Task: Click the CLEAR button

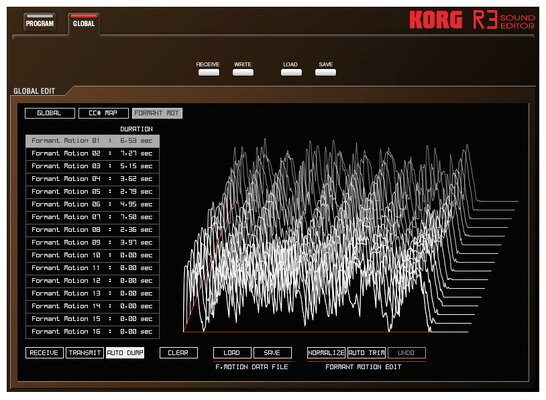Action: pos(178,353)
